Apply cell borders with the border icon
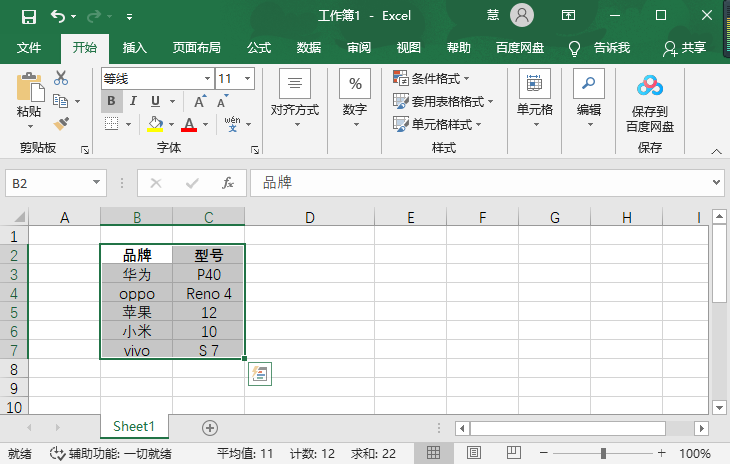 click(111, 124)
